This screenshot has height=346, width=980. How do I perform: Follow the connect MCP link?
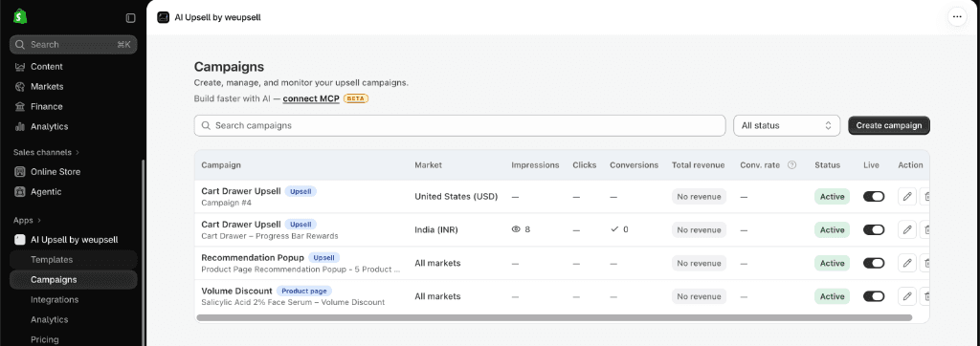click(x=311, y=98)
